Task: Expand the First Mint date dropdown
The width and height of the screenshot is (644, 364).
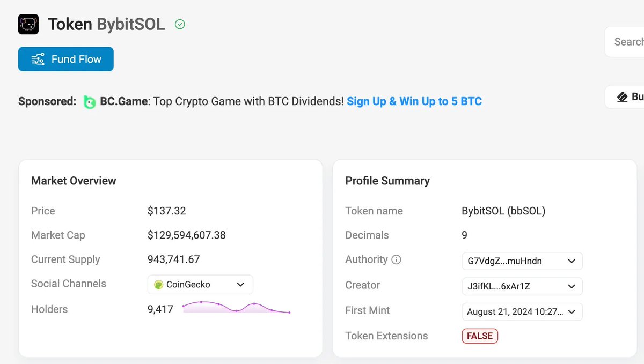Action: [522, 311]
